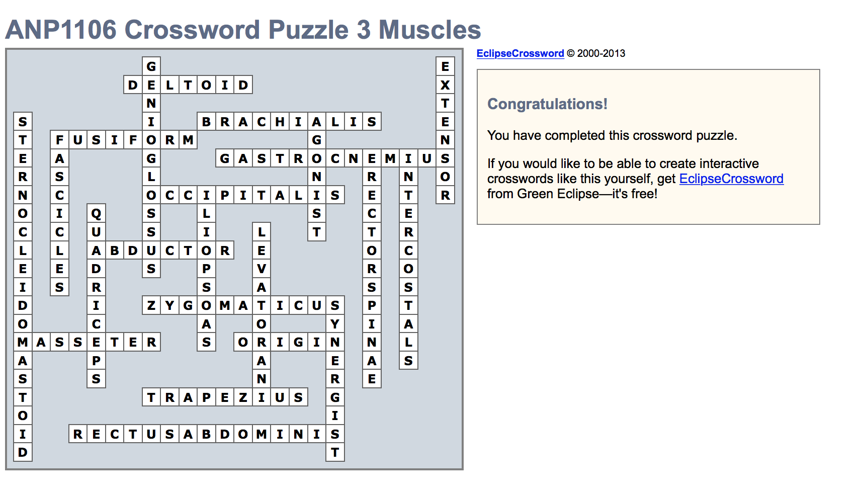Viewport: 868px width, 496px height.
Task: Click the bottom D cell of STERNOCLEIDOMASTOID
Action: tap(23, 452)
